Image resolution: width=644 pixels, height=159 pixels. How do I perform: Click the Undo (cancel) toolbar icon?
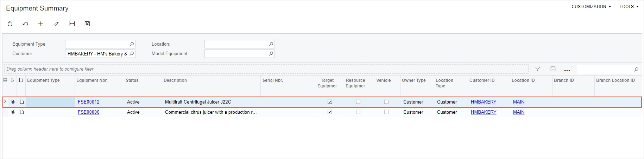point(25,24)
